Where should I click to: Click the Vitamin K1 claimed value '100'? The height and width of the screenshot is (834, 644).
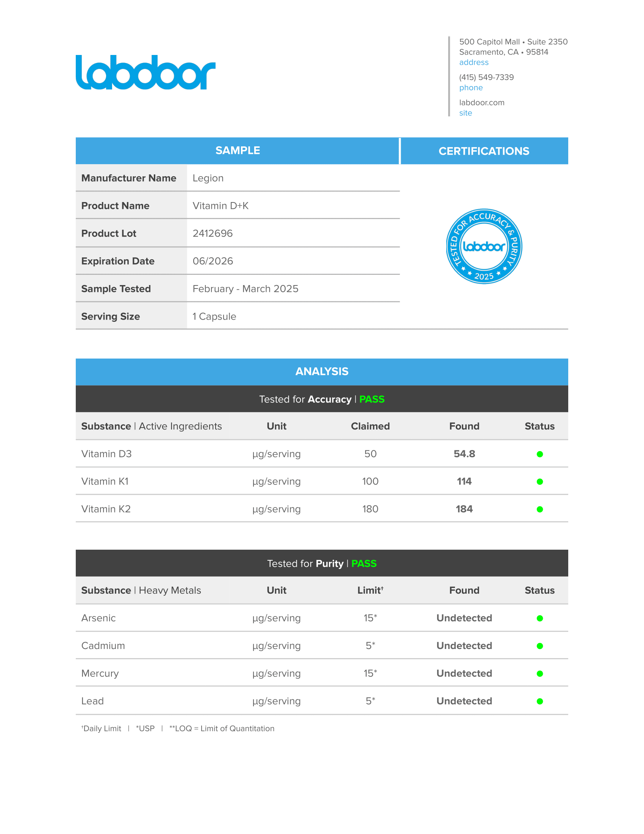(x=370, y=481)
